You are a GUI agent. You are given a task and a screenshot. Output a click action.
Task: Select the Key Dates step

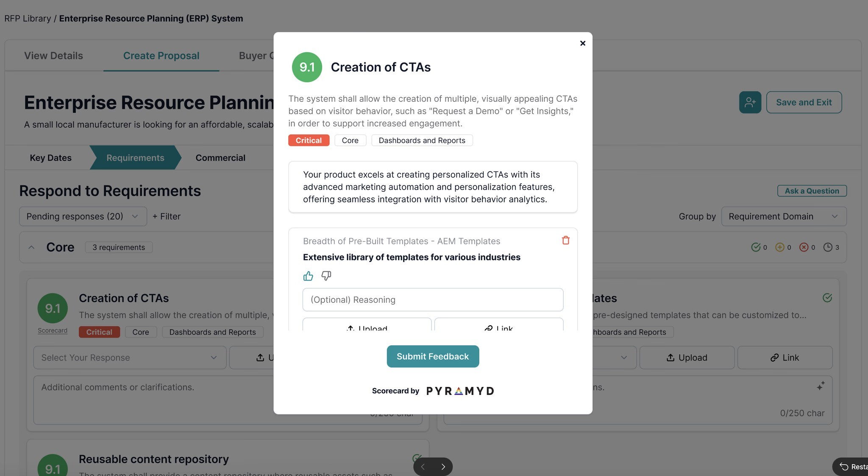click(x=50, y=158)
